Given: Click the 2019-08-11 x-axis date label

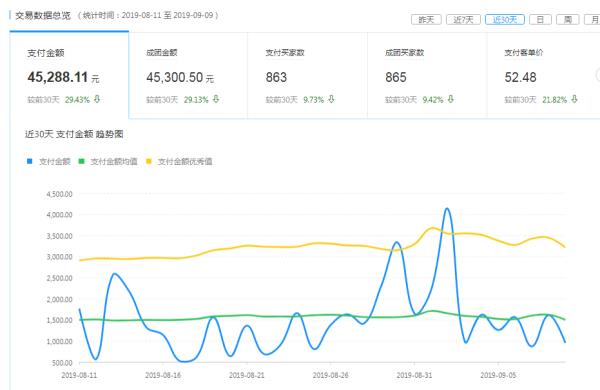Looking at the screenshot, I should pos(79,375).
